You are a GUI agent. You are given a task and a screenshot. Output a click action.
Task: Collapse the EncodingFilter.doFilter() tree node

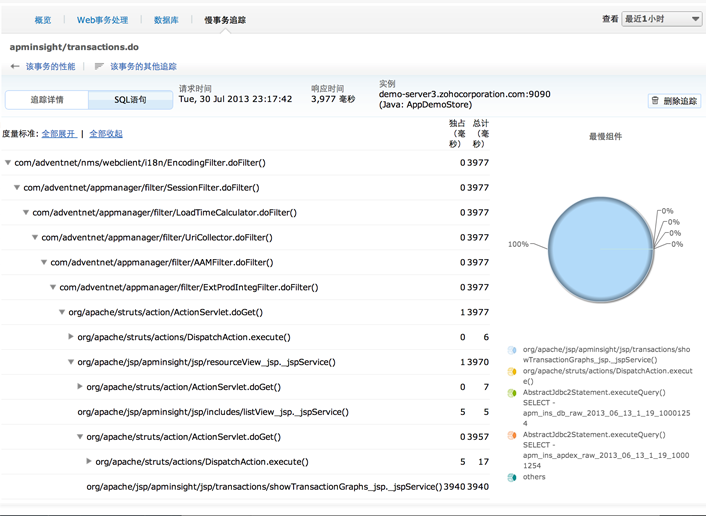coord(9,162)
